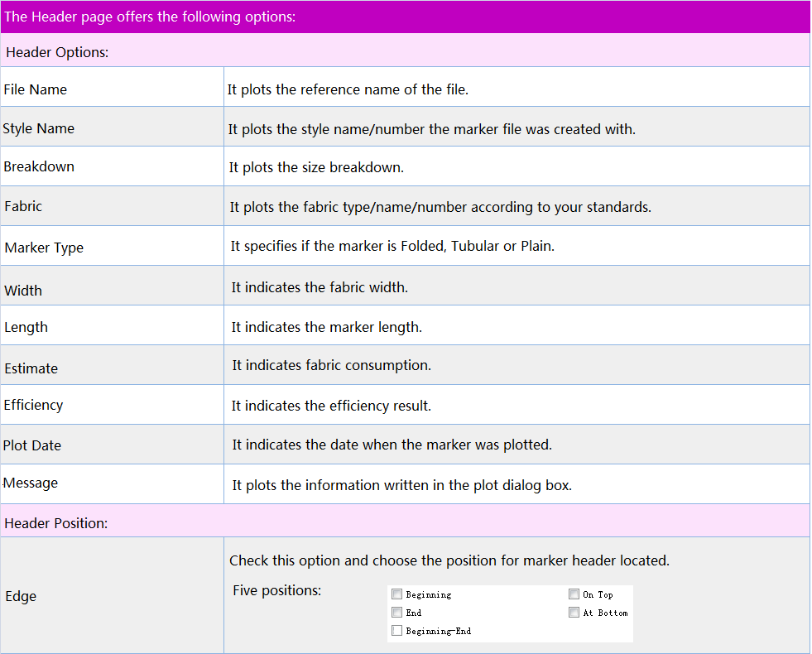
Task: Click the Header Position section heading
Action: [x=57, y=523]
